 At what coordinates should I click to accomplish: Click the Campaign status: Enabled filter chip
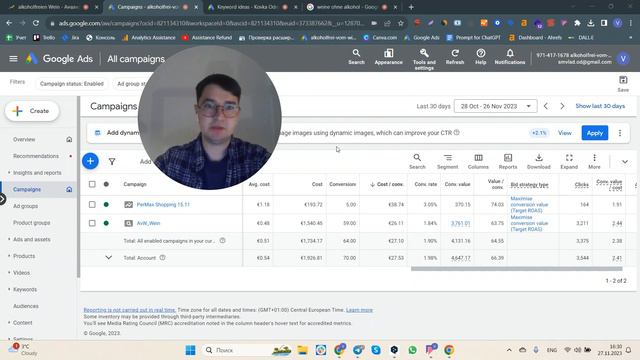pos(72,84)
